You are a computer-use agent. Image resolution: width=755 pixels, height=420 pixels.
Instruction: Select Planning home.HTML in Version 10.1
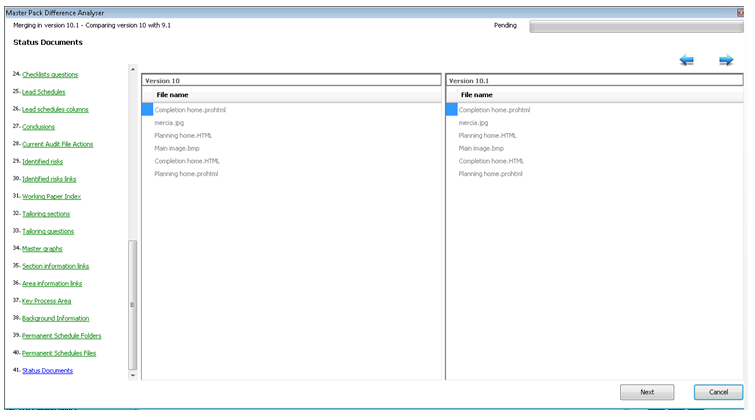pyautogui.click(x=487, y=135)
